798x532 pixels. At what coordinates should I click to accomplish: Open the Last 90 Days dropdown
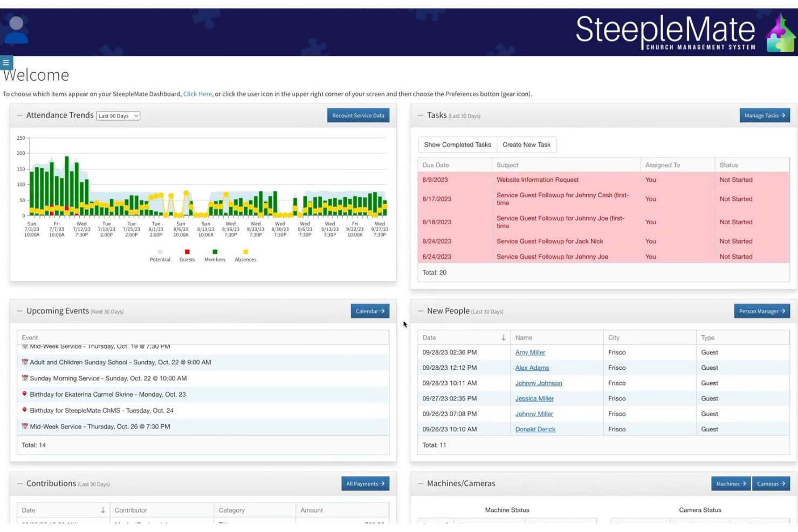tap(118, 116)
